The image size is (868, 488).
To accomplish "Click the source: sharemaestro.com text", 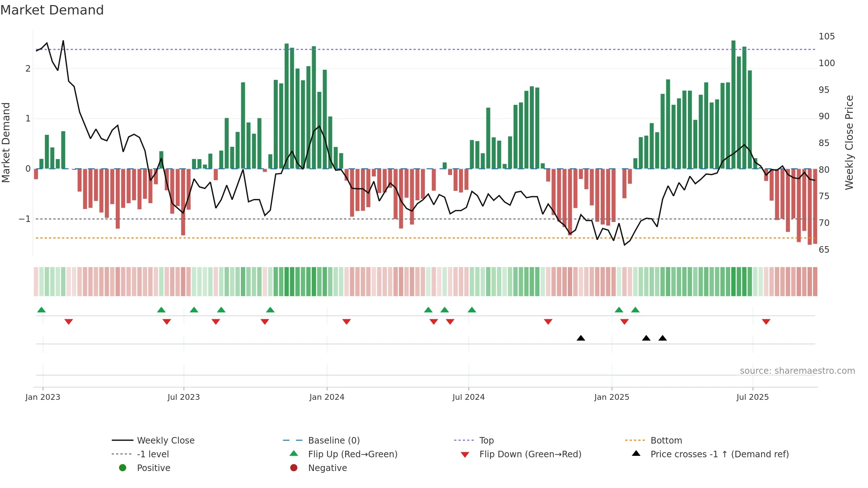I will click(797, 371).
